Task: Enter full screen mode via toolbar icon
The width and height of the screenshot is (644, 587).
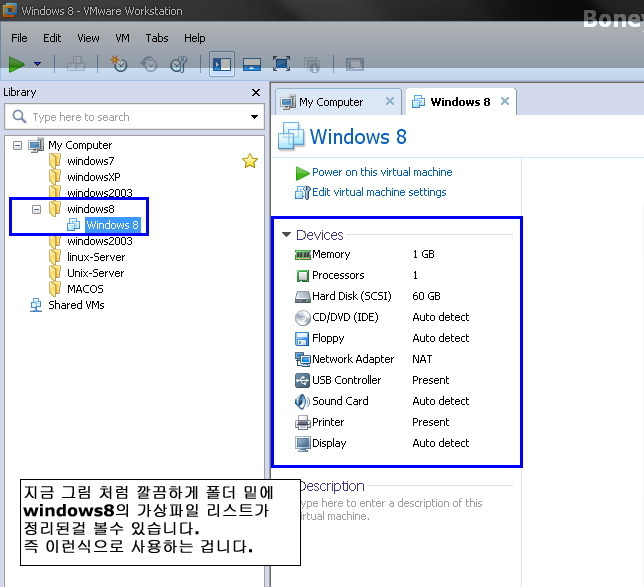Action: pos(281,64)
